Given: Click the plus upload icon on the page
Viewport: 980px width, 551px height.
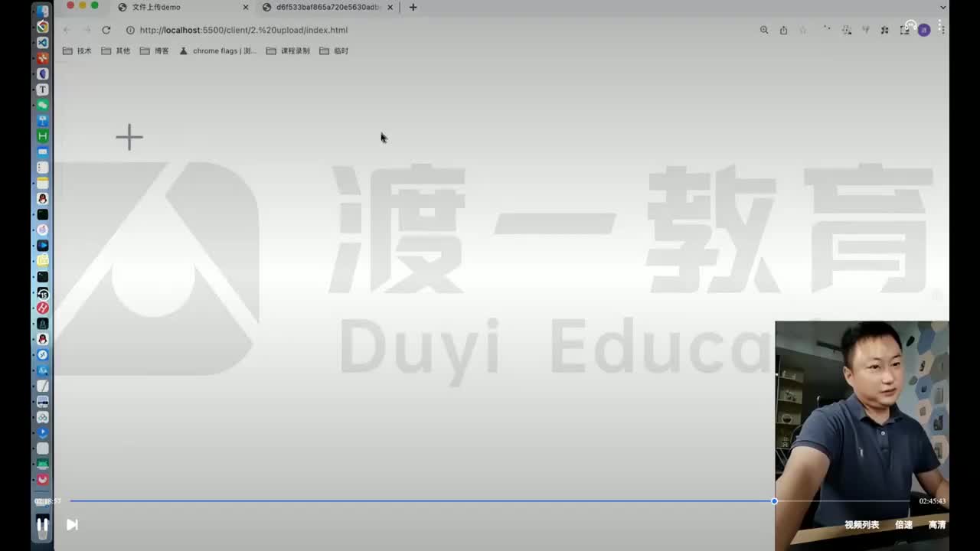Looking at the screenshot, I should point(129,137).
